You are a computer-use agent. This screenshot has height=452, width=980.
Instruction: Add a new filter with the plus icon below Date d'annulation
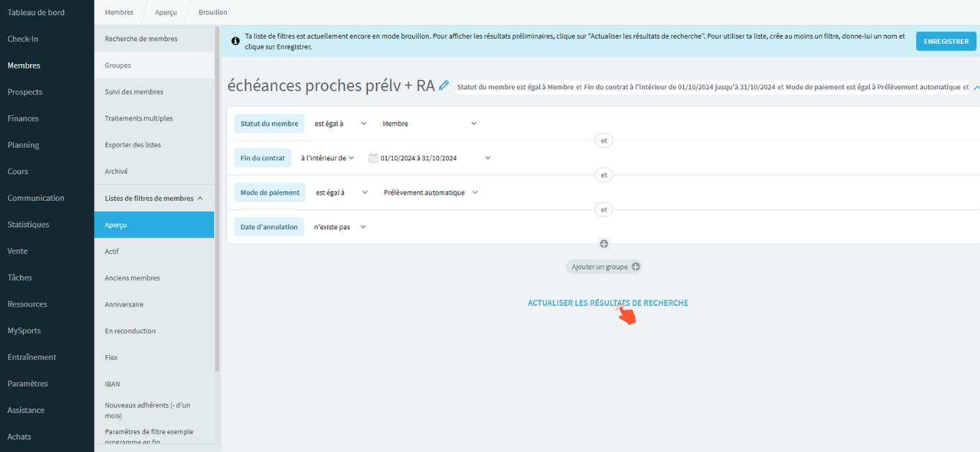point(604,244)
